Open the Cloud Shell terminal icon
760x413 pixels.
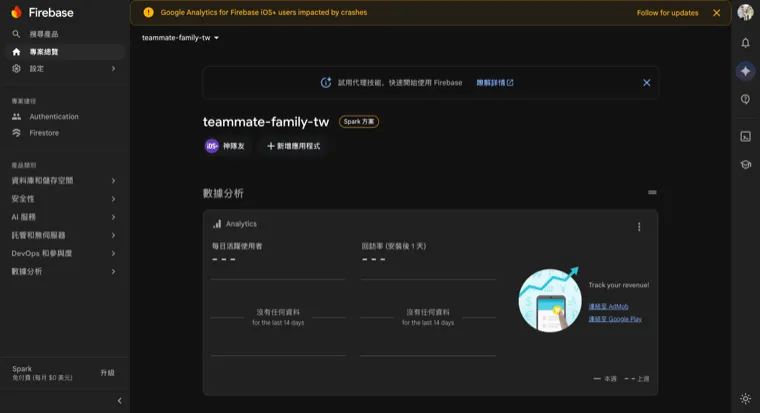coord(745,137)
